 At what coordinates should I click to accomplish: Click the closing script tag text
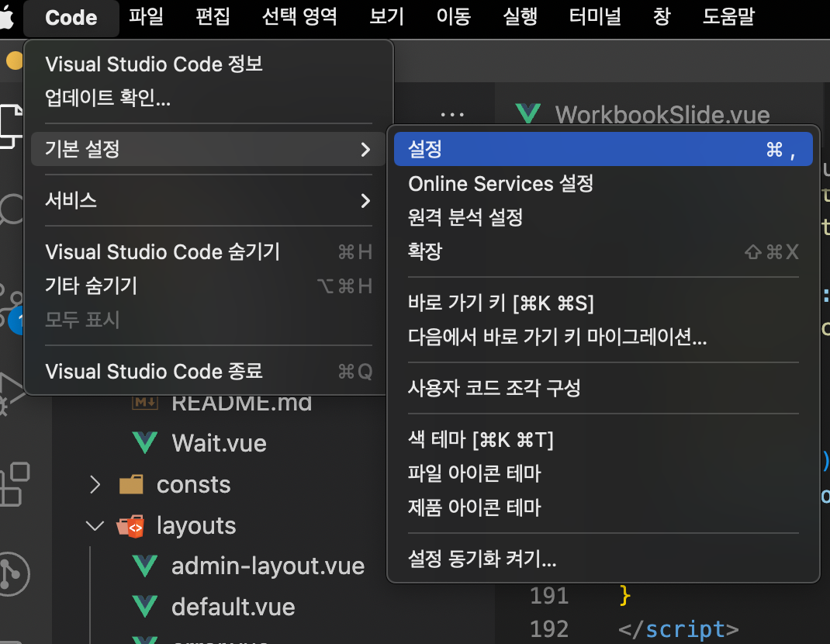point(679,629)
